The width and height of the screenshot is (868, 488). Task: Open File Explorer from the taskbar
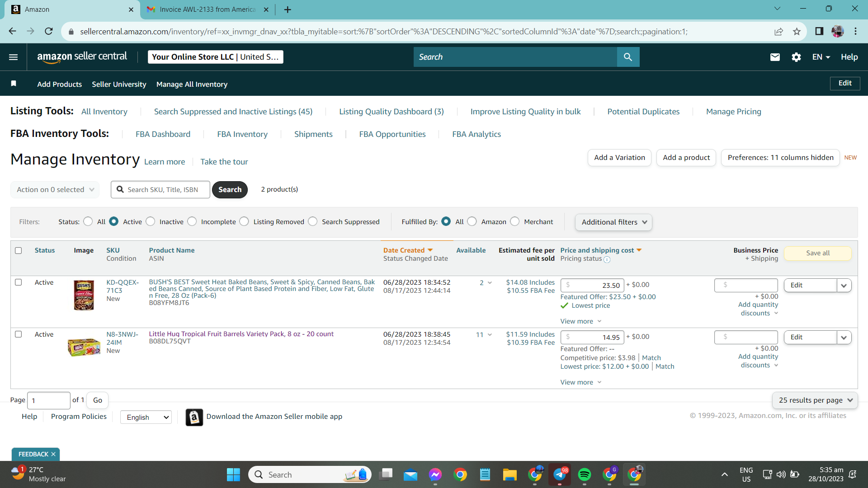tap(510, 475)
